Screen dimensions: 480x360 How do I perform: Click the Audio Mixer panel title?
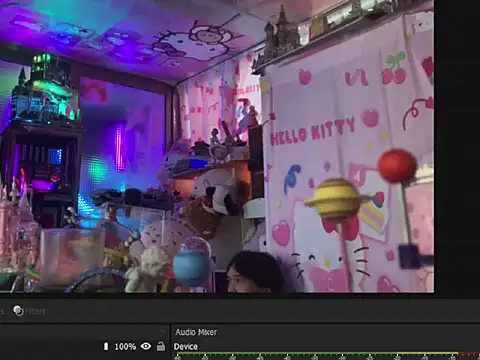196,332
